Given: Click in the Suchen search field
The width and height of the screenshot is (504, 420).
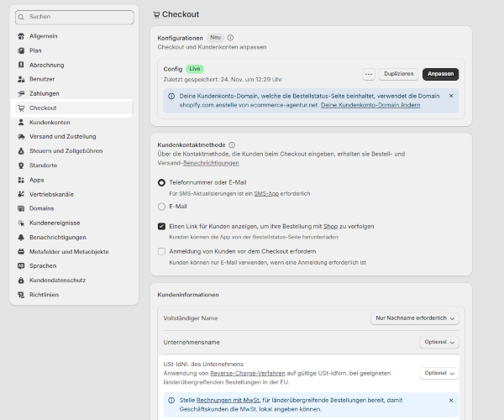Looking at the screenshot, I should pos(74,17).
